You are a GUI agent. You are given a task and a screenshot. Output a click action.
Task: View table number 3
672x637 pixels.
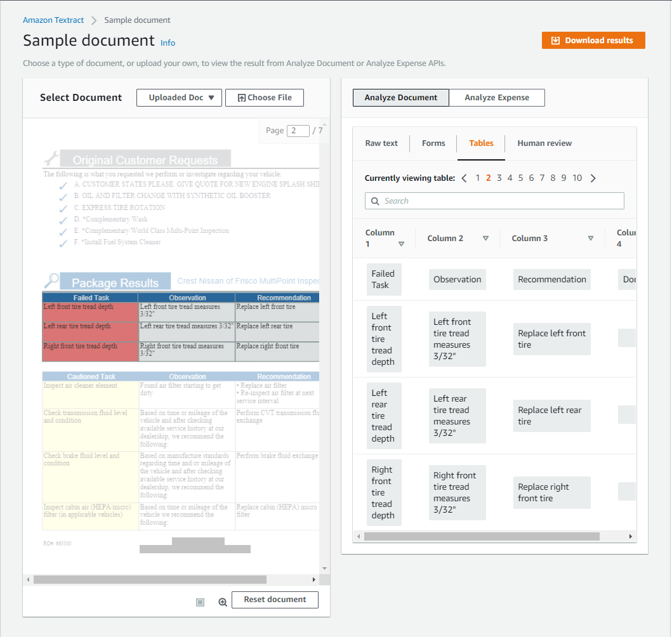point(499,178)
